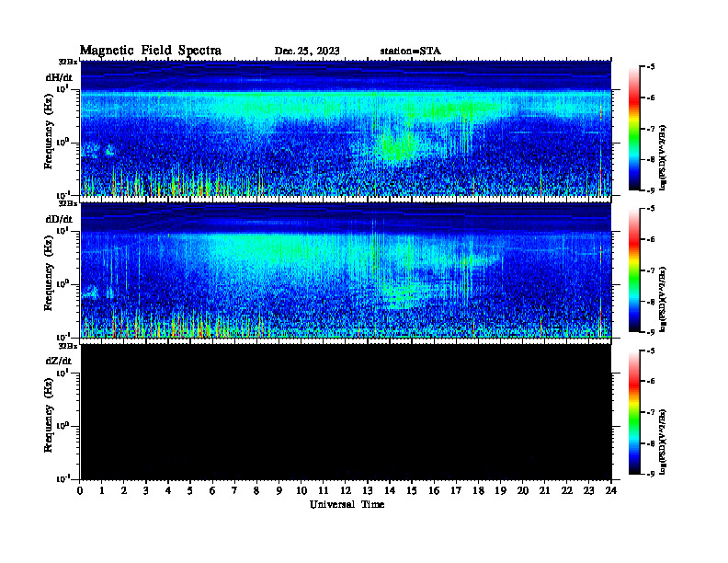Click hour "2" on the time axis
This screenshot has width=728, height=563.
pyautogui.click(x=124, y=490)
